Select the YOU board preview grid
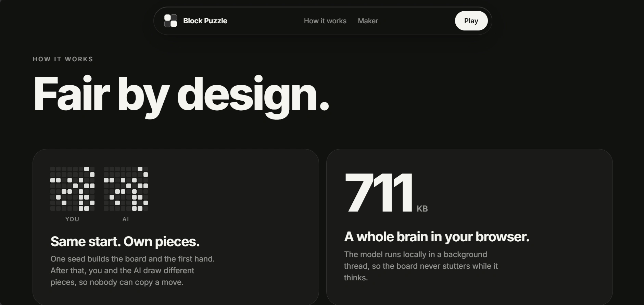The image size is (644, 305). click(72, 189)
